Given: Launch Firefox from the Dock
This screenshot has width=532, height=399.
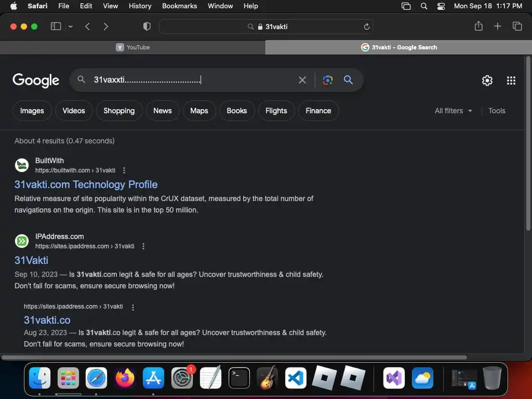Looking at the screenshot, I should click(125, 378).
